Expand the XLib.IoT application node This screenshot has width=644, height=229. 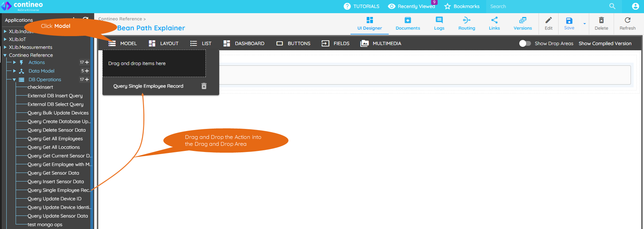5,39
